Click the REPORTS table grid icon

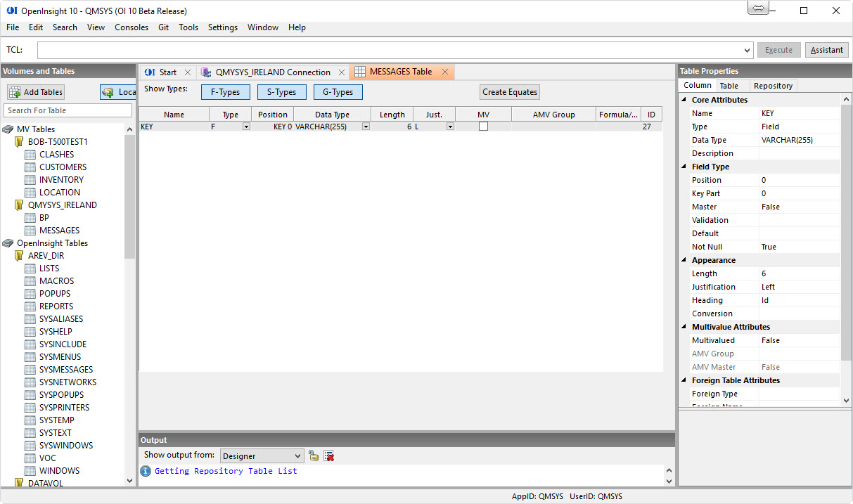point(30,306)
